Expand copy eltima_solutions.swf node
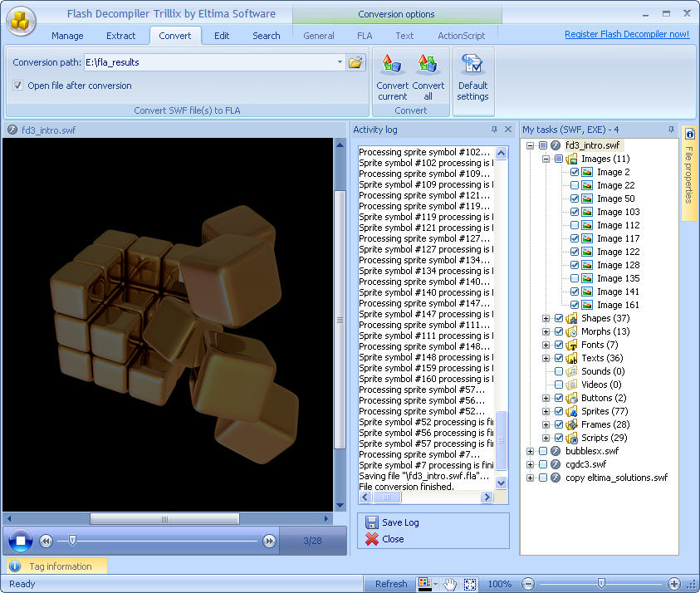This screenshot has width=700, height=593. (x=530, y=478)
